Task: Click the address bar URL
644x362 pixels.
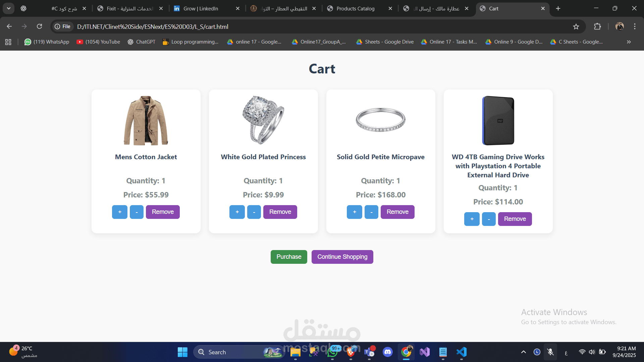Action: pos(153,26)
